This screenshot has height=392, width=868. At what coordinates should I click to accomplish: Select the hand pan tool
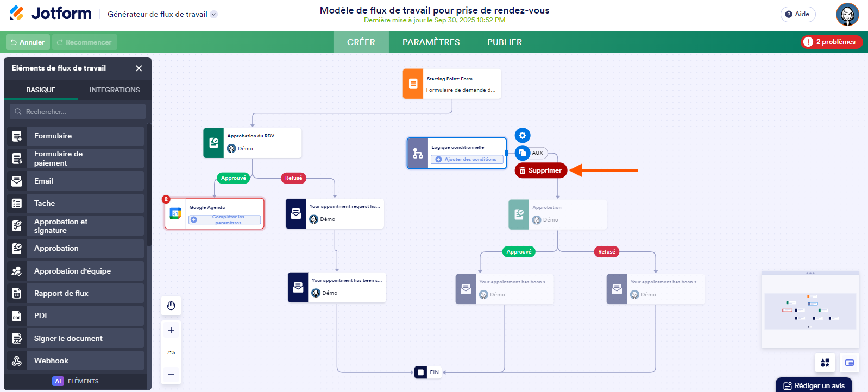click(171, 306)
